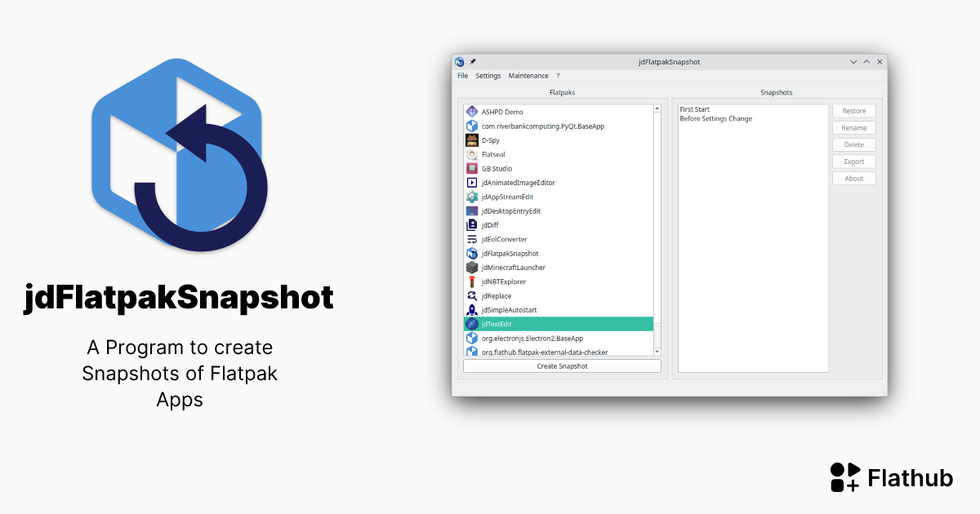Select the jdNBTExplorer torch icon
Image resolution: width=980 pixels, height=514 pixels.
(x=471, y=281)
